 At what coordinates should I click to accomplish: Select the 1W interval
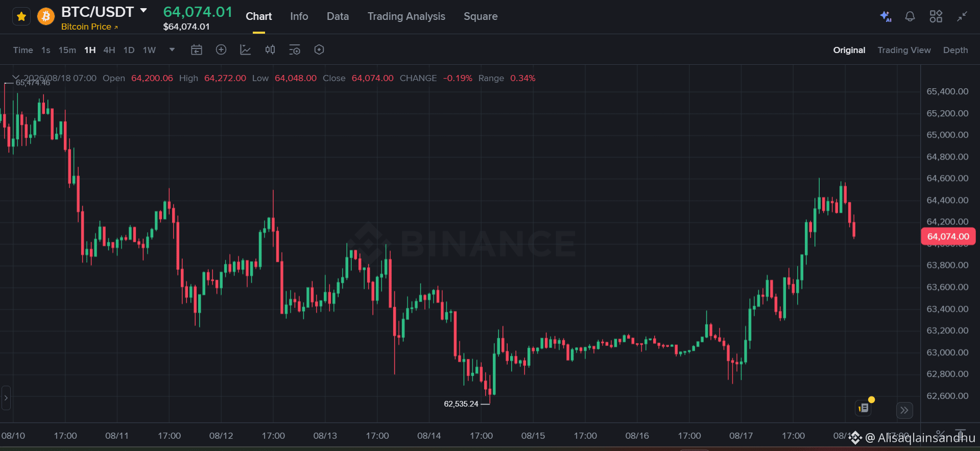pos(149,50)
